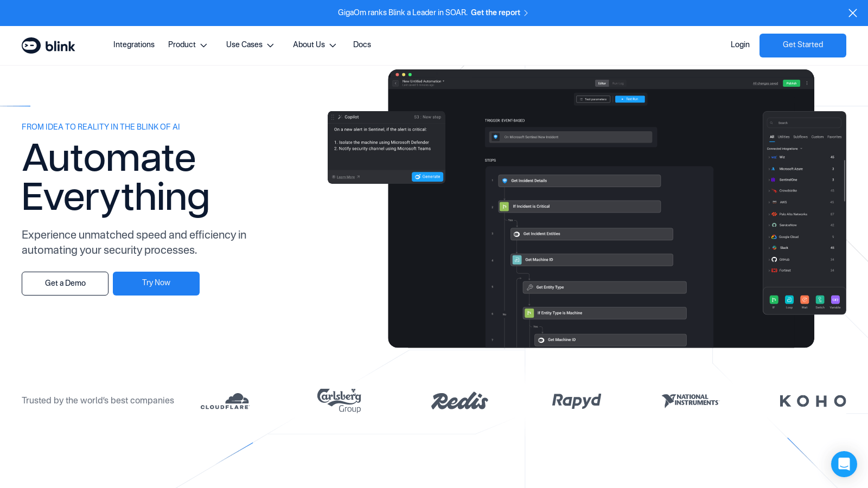The width and height of the screenshot is (868, 488).
Task: Click the Cloudflare logo
Action: point(225,401)
